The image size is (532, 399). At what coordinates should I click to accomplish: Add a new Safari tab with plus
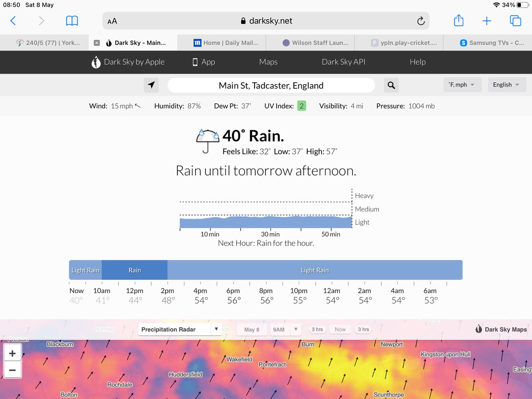487,21
